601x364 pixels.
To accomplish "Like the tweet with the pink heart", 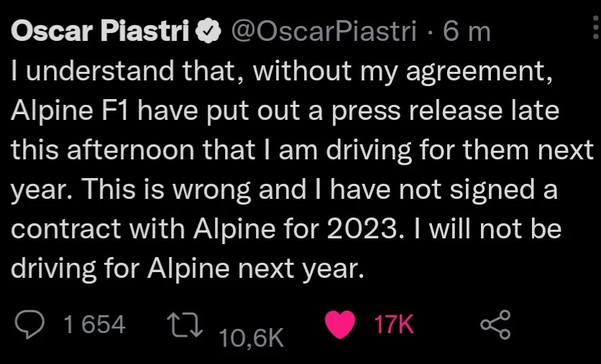I will point(340,325).
